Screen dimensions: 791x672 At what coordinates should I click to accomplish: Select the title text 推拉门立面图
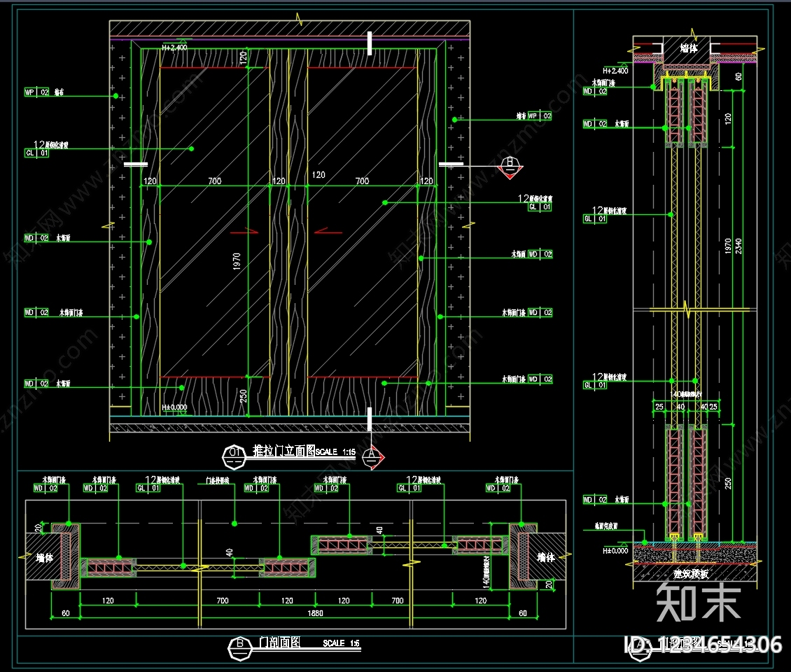click(x=283, y=451)
